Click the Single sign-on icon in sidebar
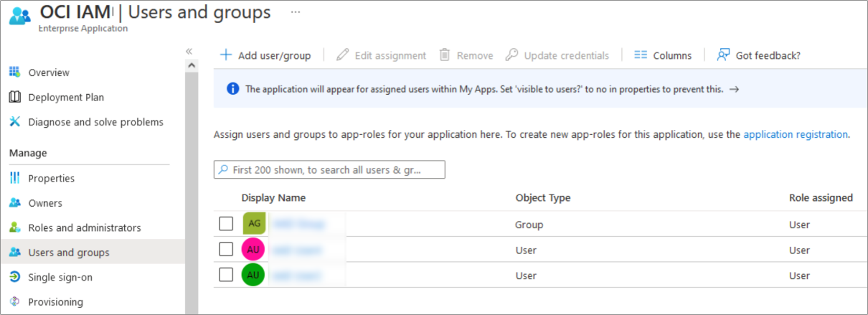 pyautogui.click(x=15, y=277)
